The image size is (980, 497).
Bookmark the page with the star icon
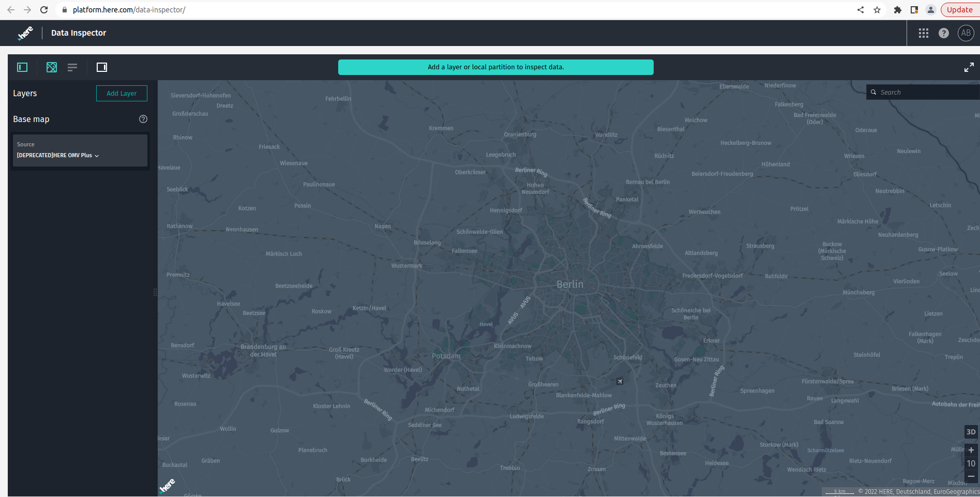[878, 9]
